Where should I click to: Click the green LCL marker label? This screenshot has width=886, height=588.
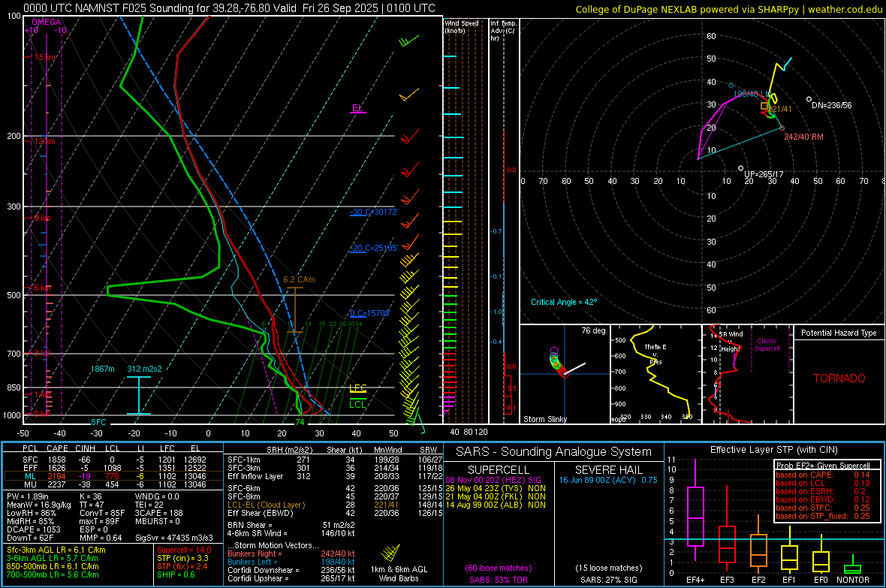pyautogui.click(x=357, y=404)
